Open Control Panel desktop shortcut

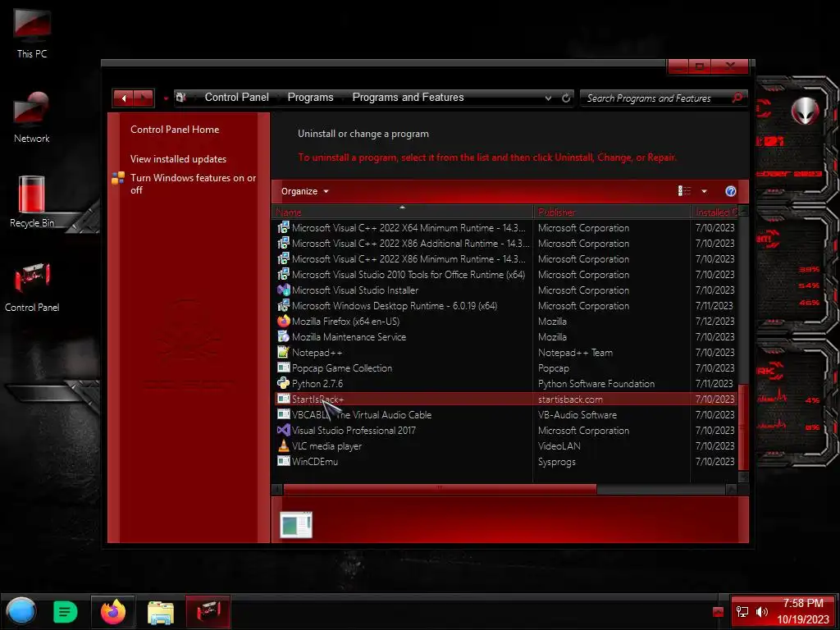32,286
